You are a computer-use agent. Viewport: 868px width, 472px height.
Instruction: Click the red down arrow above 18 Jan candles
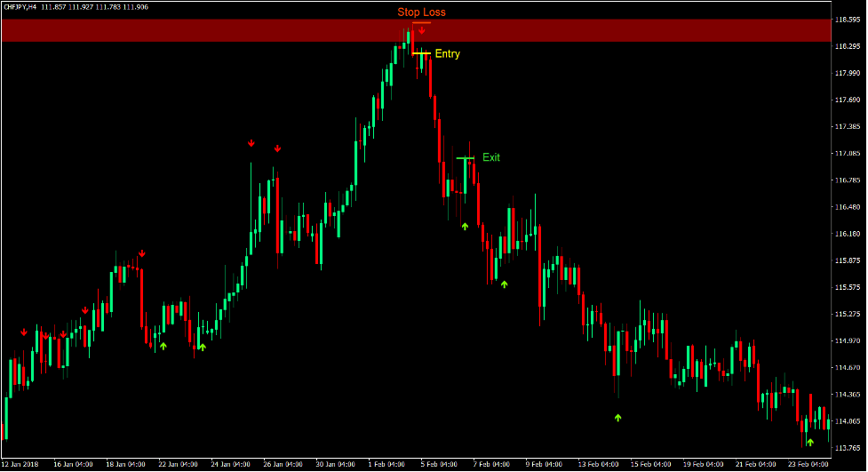tap(142, 253)
